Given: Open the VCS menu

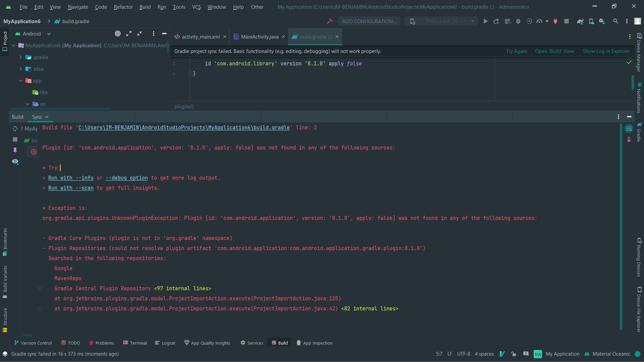Looking at the screenshot, I should pyautogui.click(x=196, y=7).
